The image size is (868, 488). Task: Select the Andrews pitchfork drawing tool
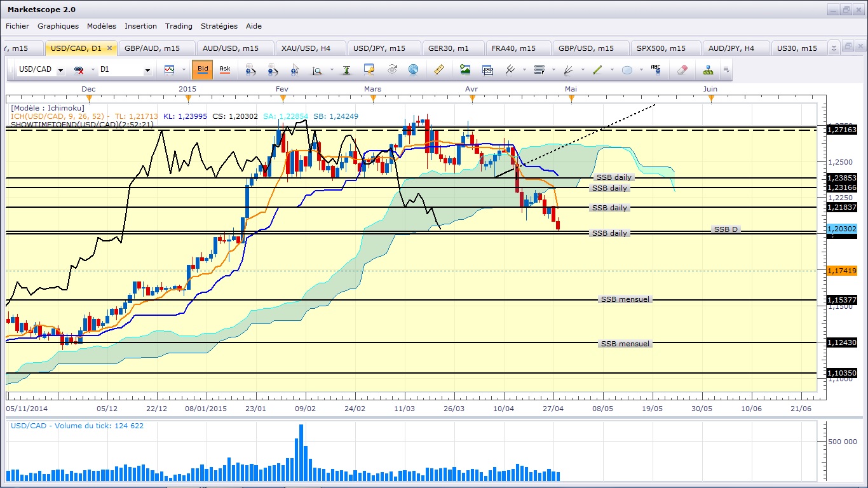pos(510,70)
